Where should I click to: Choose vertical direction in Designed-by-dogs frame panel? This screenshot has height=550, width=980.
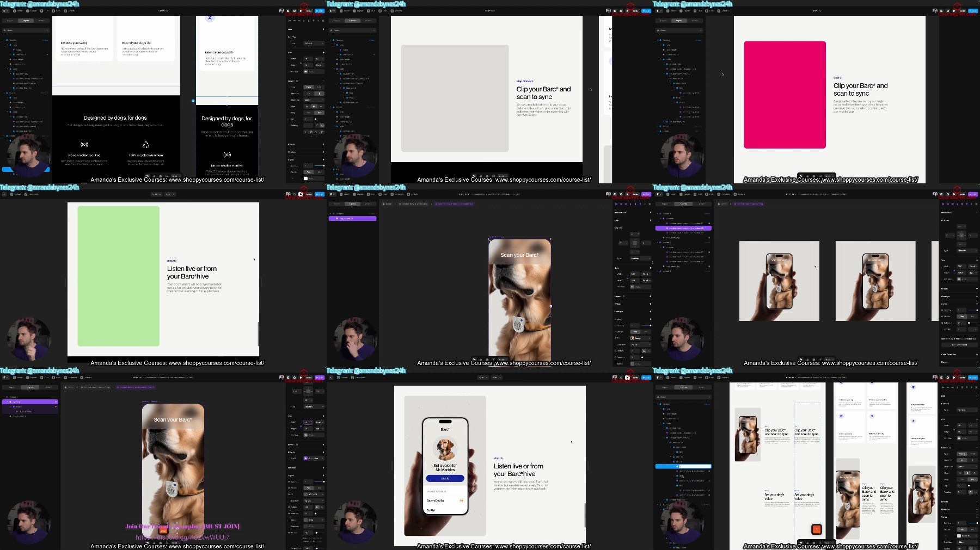click(x=319, y=94)
